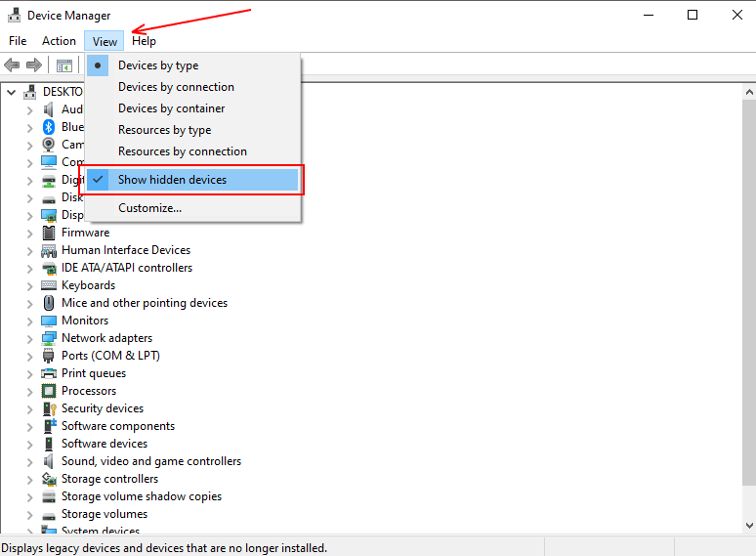Select Resources by type view
The height and width of the screenshot is (556, 756).
tap(193, 130)
